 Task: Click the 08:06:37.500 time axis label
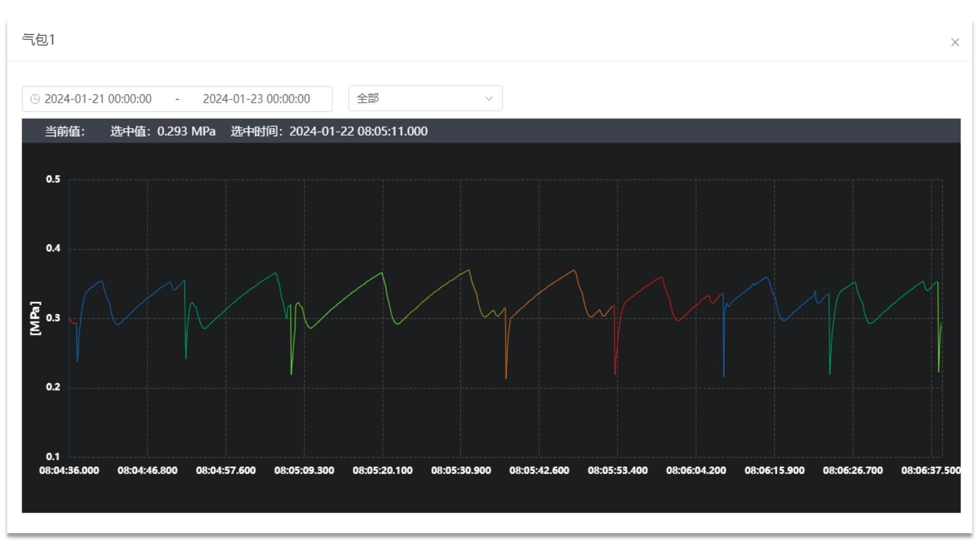tap(930, 470)
